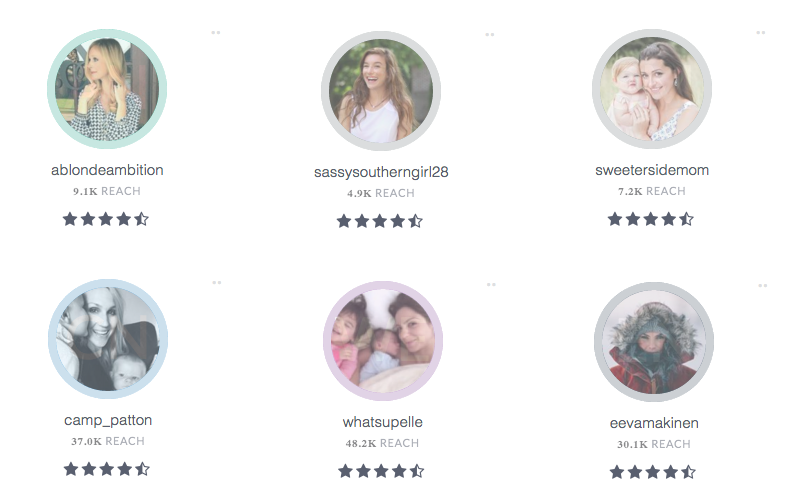Viewport: 798px width, 502px height.
Task: Click eevamakinen's star rating
Action: tap(653, 472)
